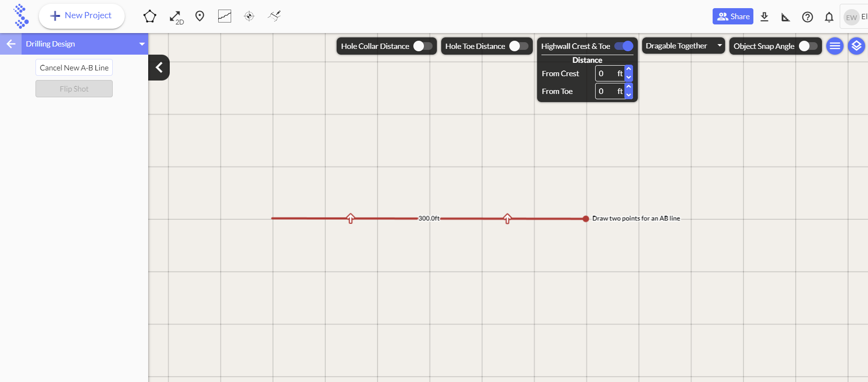Select the location pin marker tool
The image size is (868, 382).
200,16
